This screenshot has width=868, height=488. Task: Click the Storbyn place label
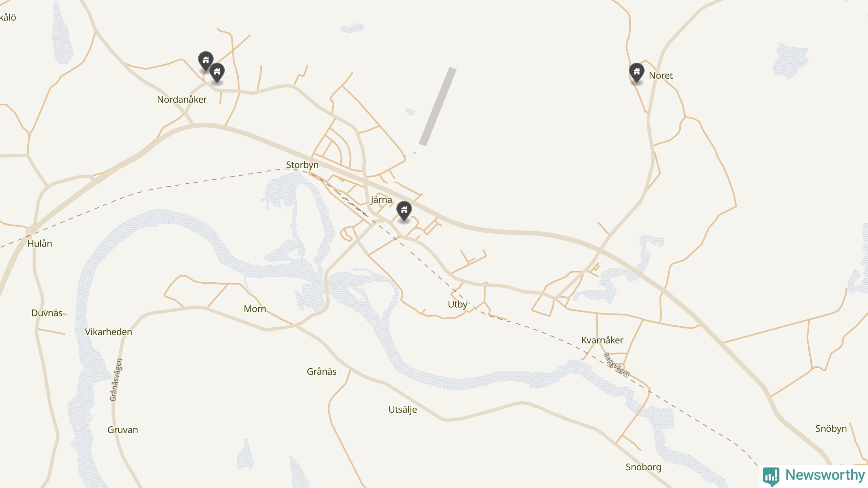pos(302,165)
